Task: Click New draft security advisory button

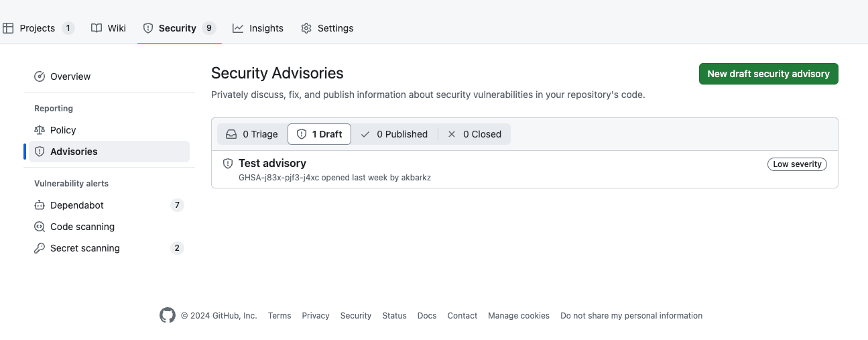Action: coord(769,74)
